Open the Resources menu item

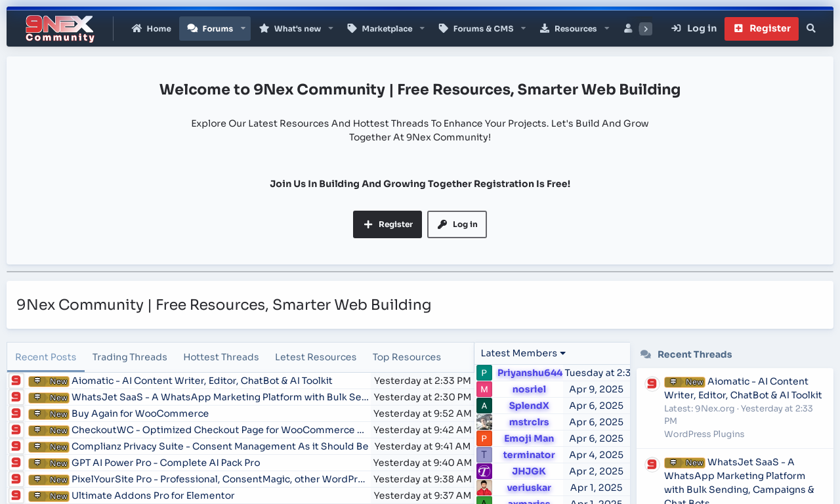click(x=568, y=28)
